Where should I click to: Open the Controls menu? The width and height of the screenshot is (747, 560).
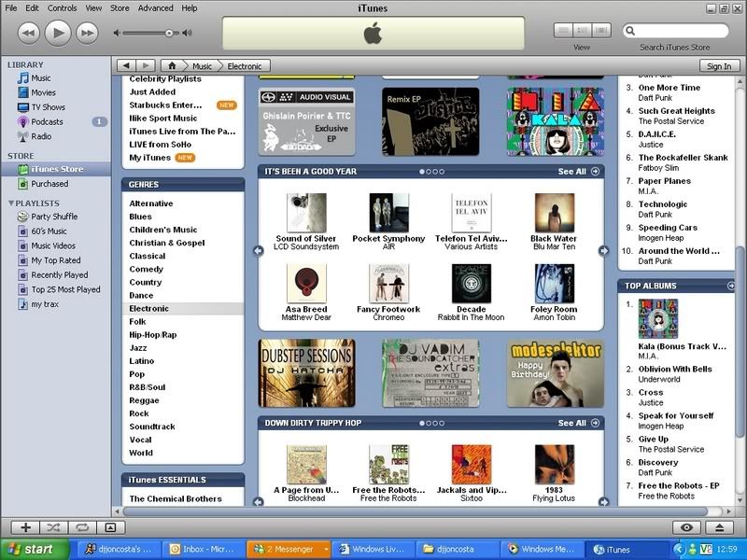pos(62,8)
